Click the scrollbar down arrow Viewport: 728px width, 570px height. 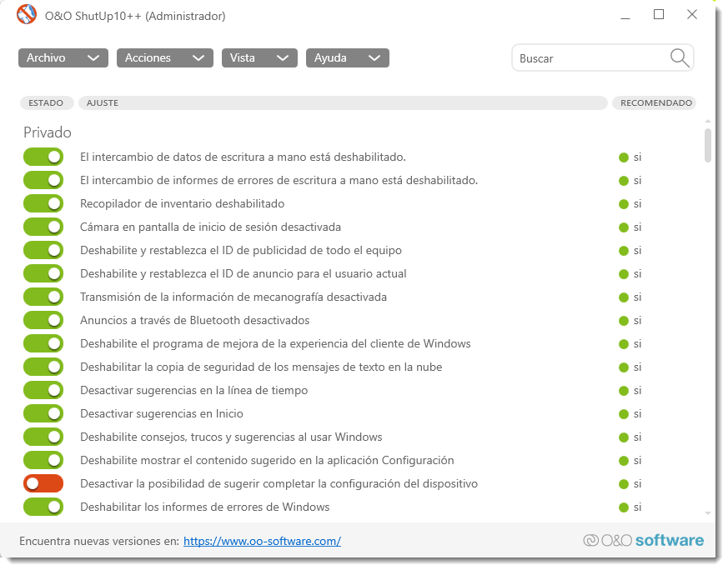pyautogui.click(x=708, y=513)
